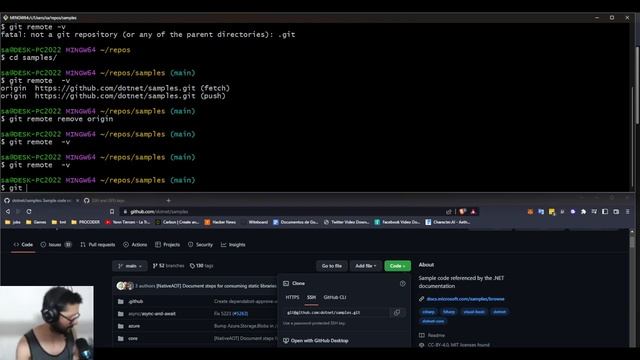The image size is (640, 360).
Task: Open the Pull requests tab
Action: [x=98, y=244]
